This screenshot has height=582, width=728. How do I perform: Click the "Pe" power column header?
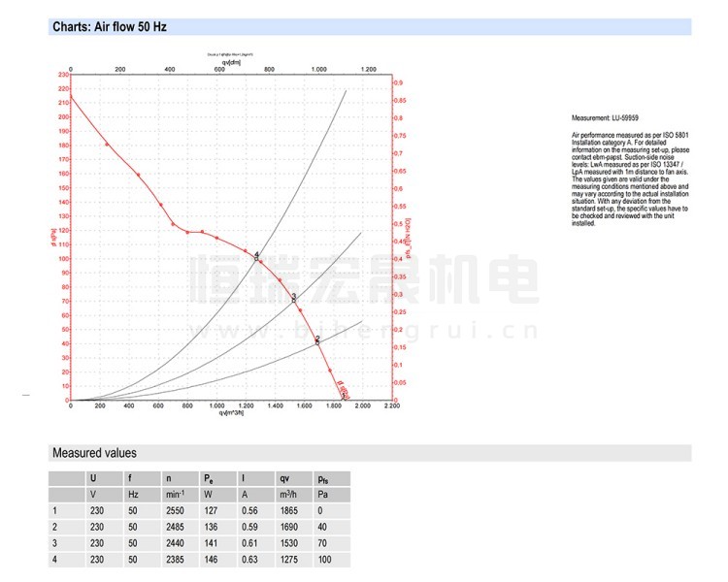tap(208, 478)
